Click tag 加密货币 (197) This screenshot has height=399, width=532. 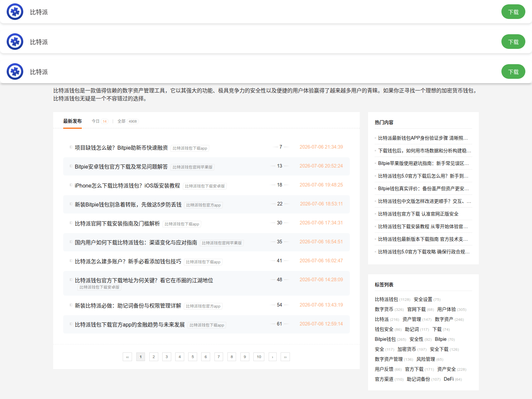412,349
